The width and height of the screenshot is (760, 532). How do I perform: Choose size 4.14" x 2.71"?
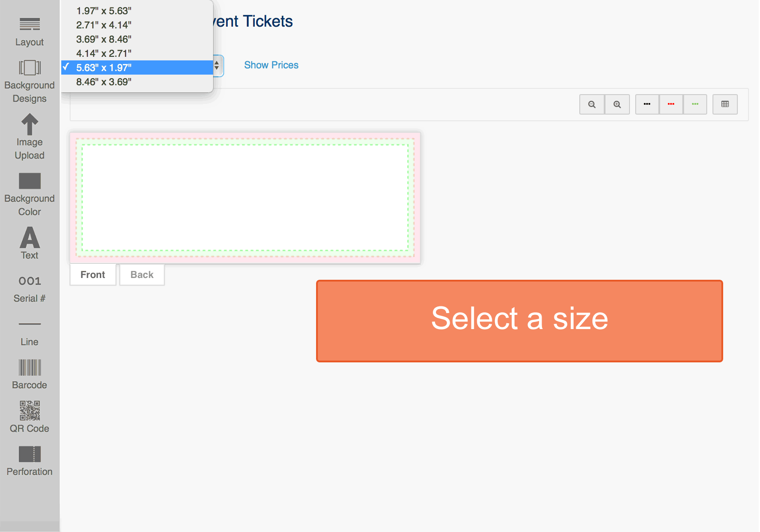(137, 53)
